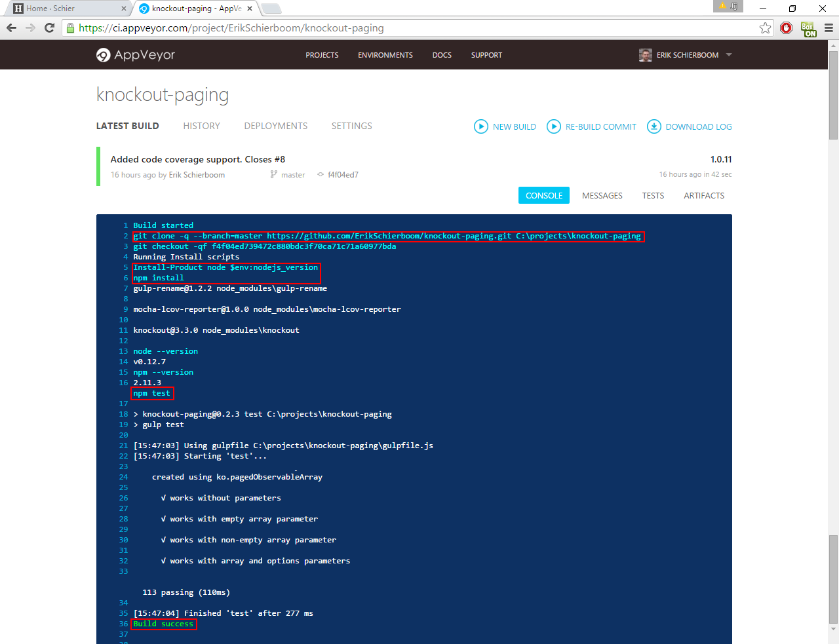839x644 pixels.
Task: Click the '113 passing (110ms)' line
Action: (x=186, y=592)
